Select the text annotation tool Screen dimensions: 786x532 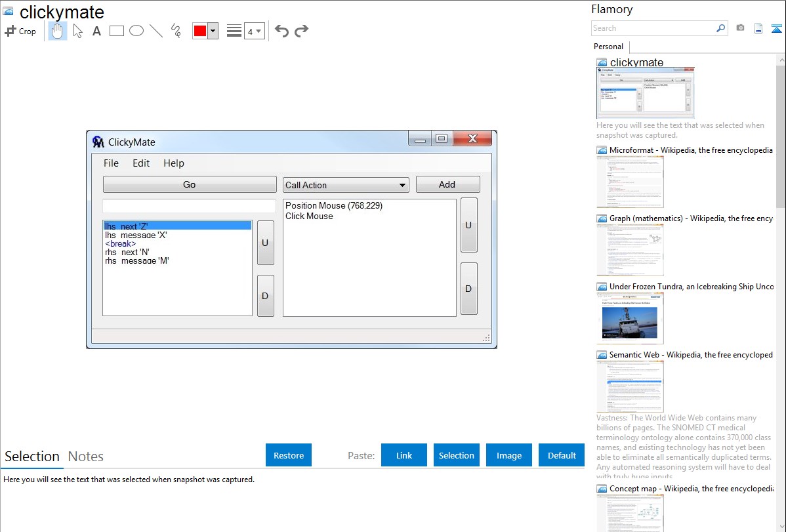(96, 31)
